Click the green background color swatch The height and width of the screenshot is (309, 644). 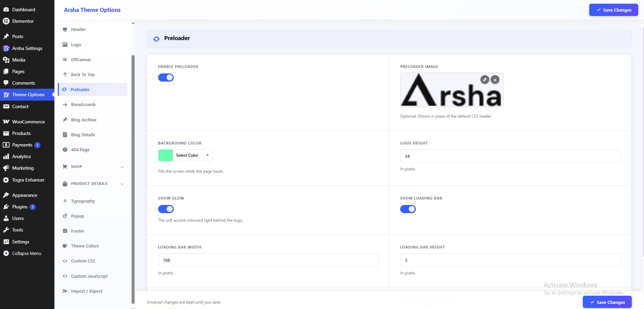(165, 155)
